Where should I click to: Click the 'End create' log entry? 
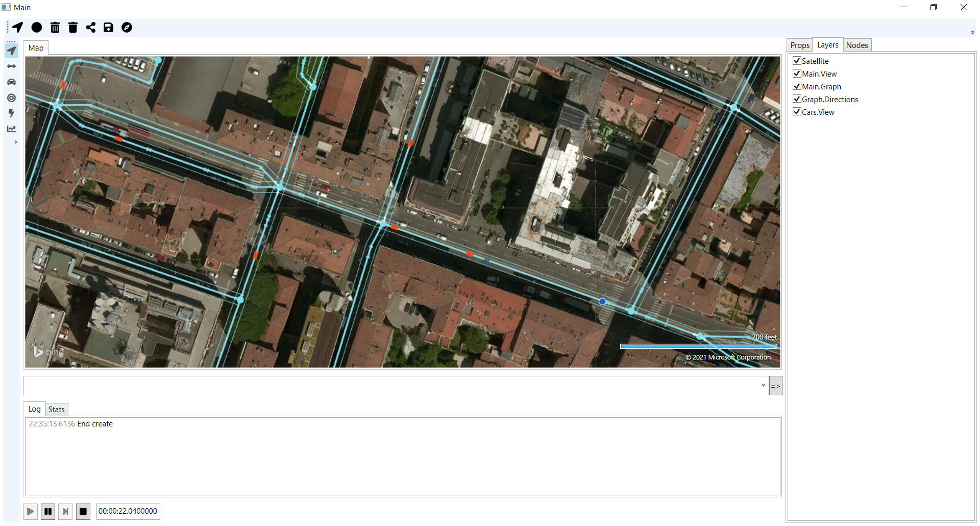click(x=95, y=424)
